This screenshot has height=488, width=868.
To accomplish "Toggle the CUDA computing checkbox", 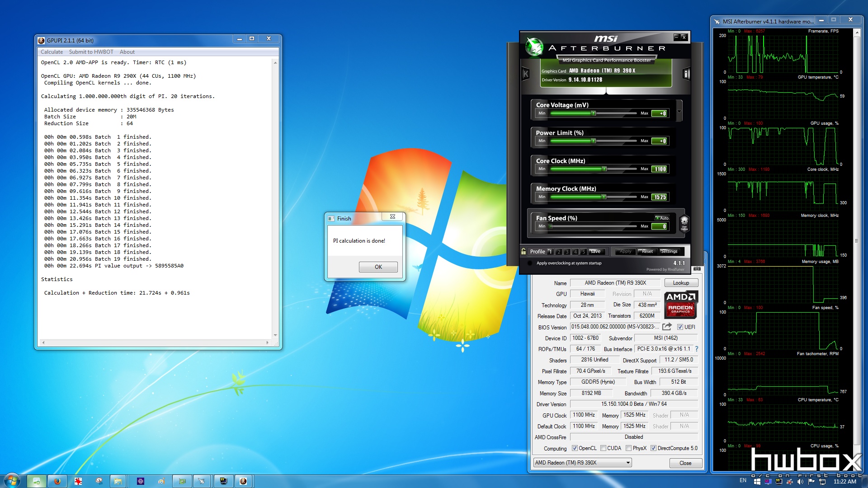I will (603, 448).
